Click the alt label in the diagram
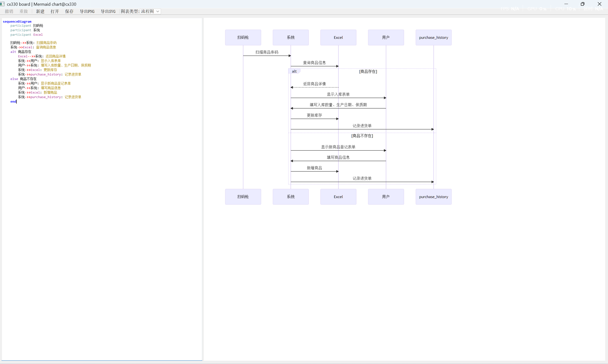This screenshot has width=608, height=364. [x=294, y=71]
